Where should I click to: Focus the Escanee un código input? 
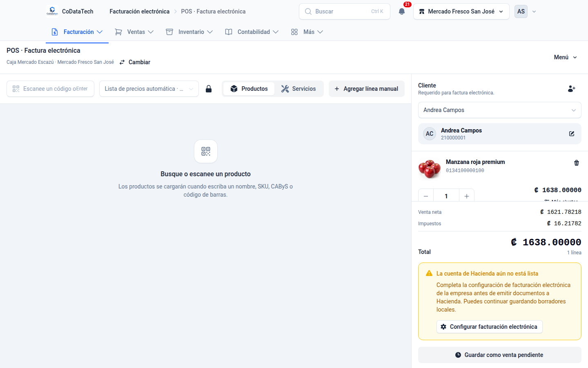(x=50, y=89)
